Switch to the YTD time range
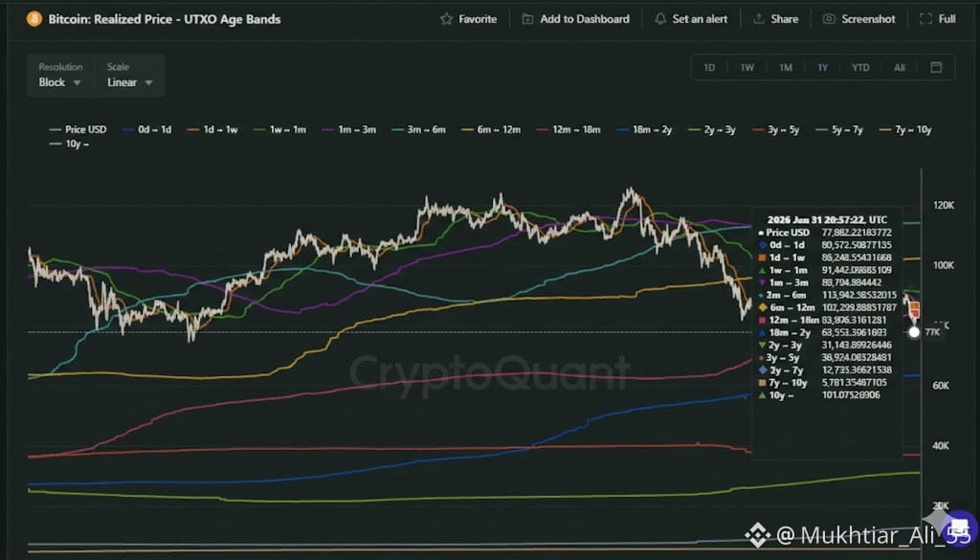 (860, 68)
